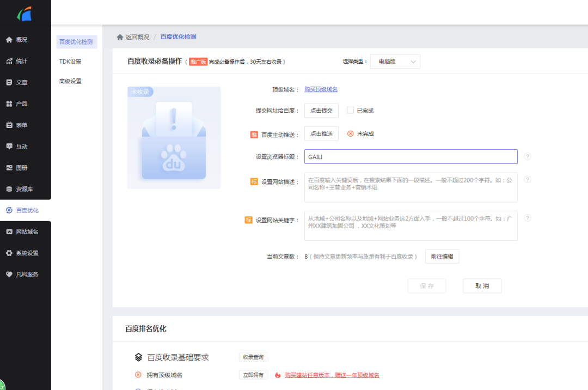Click the flame icon before purchase link
The height and width of the screenshot is (390, 588).
pyautogui.click(x=278, y=375)
